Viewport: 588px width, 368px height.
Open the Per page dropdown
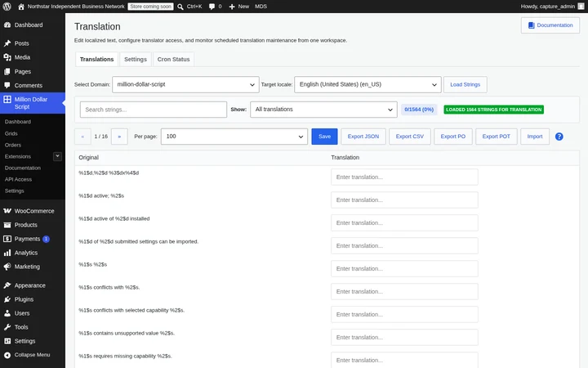pos(234,137)
